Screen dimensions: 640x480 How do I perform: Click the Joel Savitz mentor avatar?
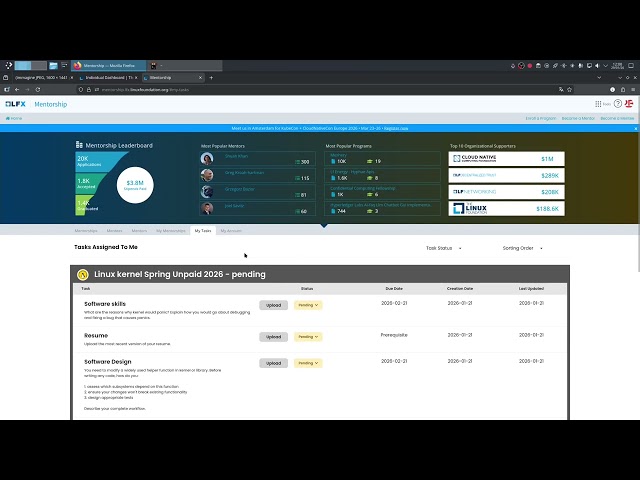click(207, 208)
